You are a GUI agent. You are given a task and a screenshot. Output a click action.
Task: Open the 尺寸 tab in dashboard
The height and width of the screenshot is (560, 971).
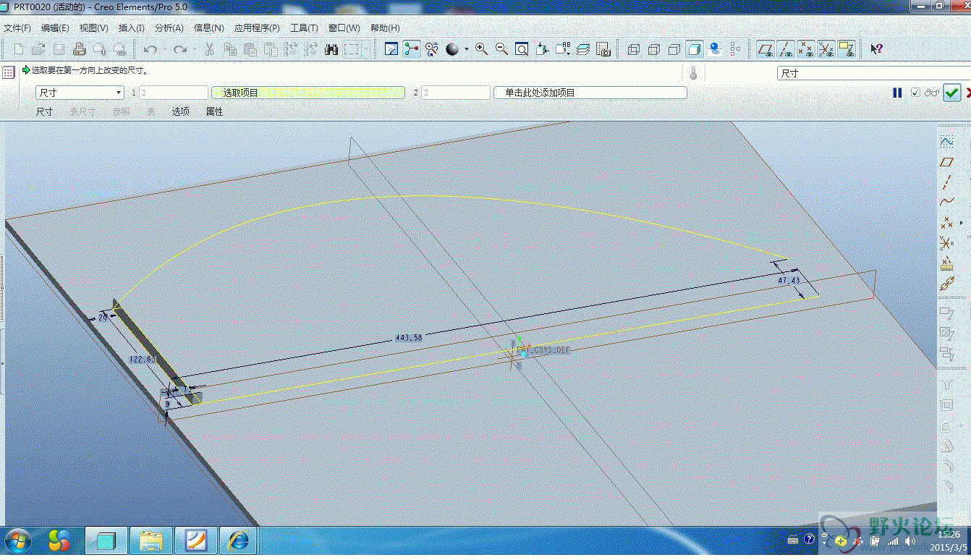44,111
